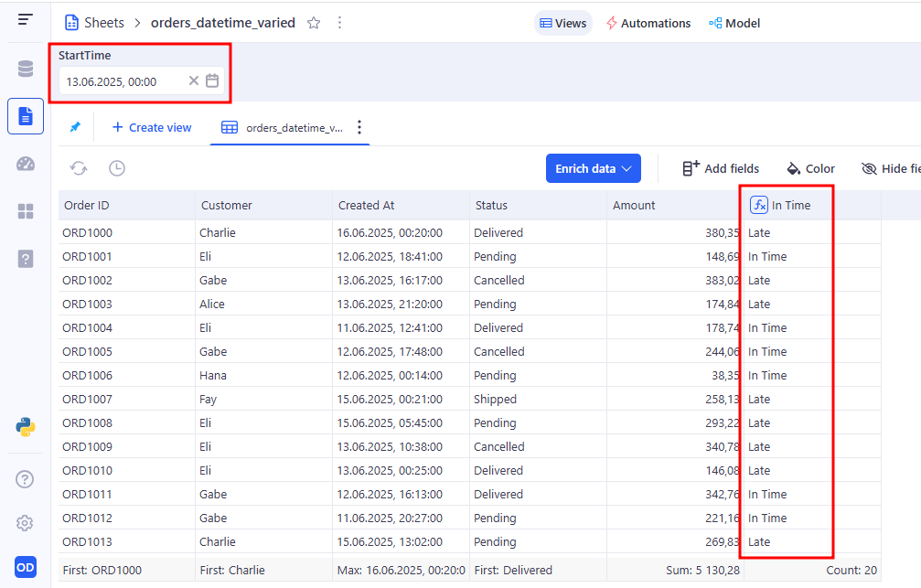Click the formula fx icon in the In Time header
Viewport: 921px width, 588px height.
(759, 205)
